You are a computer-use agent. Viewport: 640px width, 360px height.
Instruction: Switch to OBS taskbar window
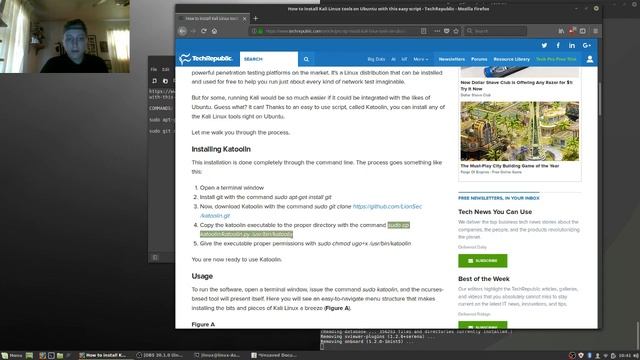pos(162,356)
